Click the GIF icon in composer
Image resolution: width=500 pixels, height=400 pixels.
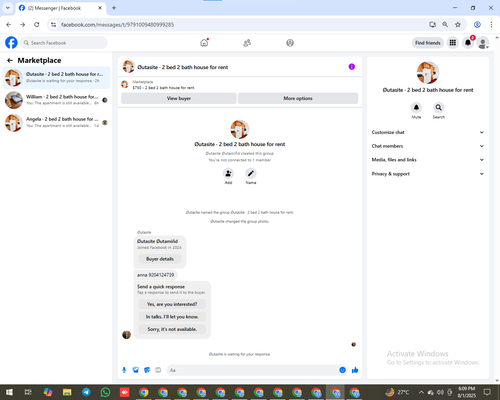click(x=158, y=370)
